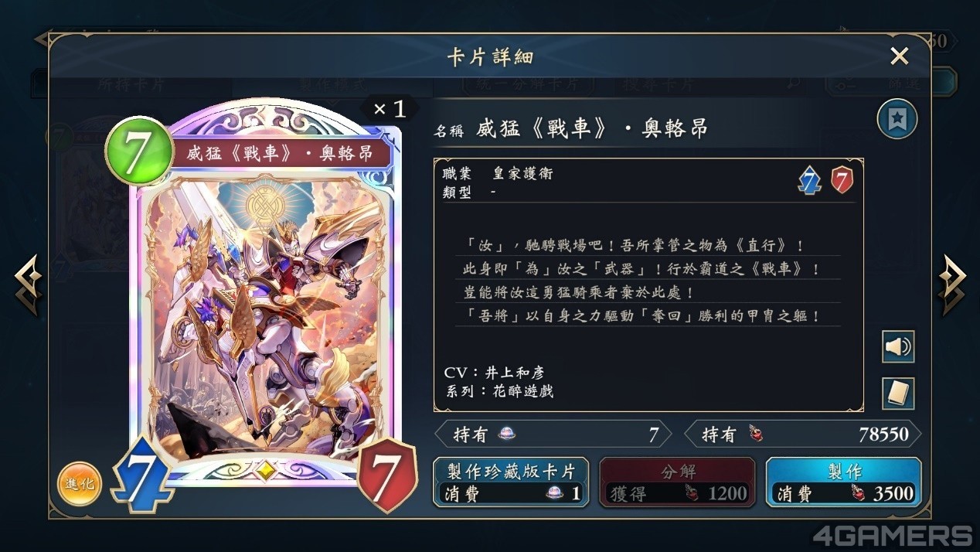Play the card voice speaker icon
The width and height of the screenshot is (980, 552).
tap(898, 346)
